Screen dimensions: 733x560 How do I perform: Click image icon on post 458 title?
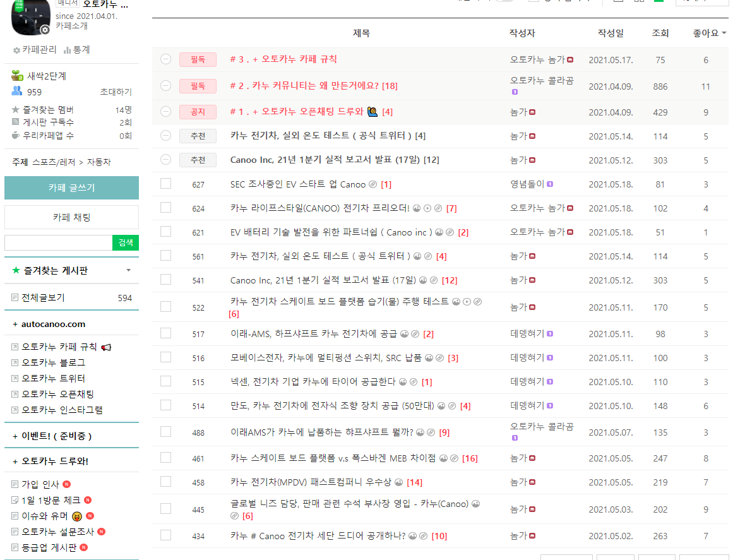point(399,482)
